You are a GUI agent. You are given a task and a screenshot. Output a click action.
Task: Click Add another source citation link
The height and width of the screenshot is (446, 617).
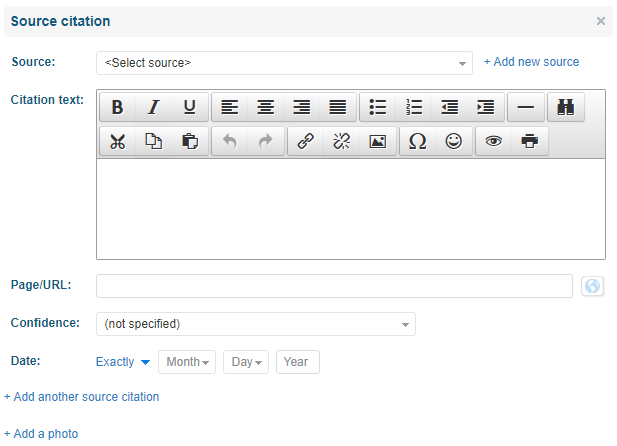pos(81,397)
